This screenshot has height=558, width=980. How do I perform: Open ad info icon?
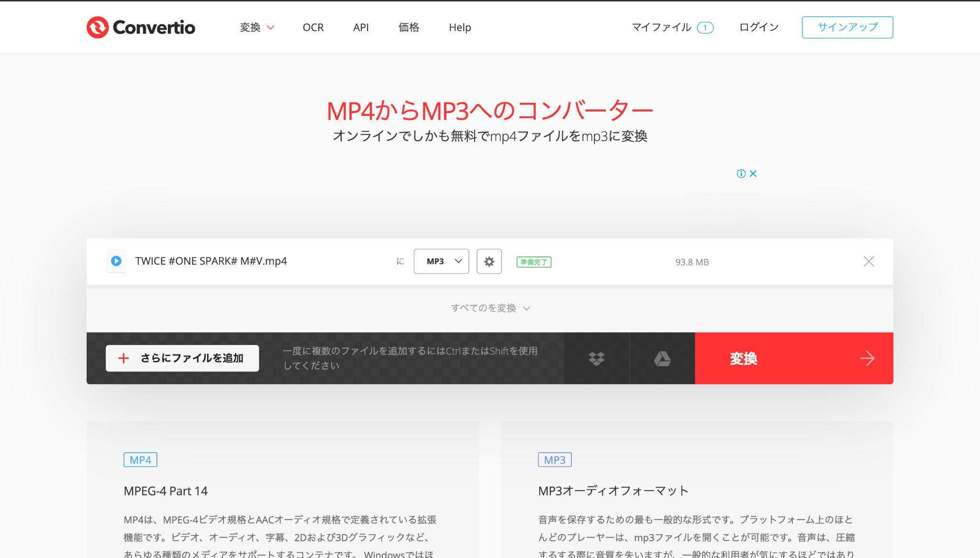pos(741,174)
